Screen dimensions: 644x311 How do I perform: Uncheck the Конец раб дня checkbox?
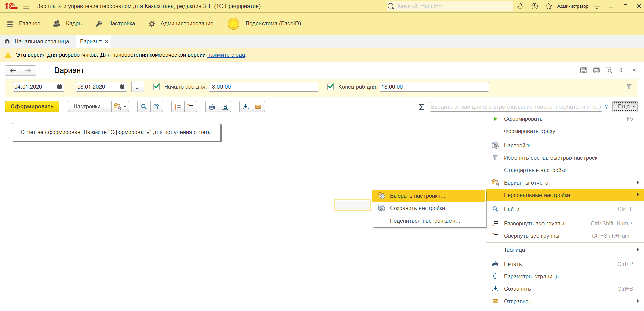[331, 87]
